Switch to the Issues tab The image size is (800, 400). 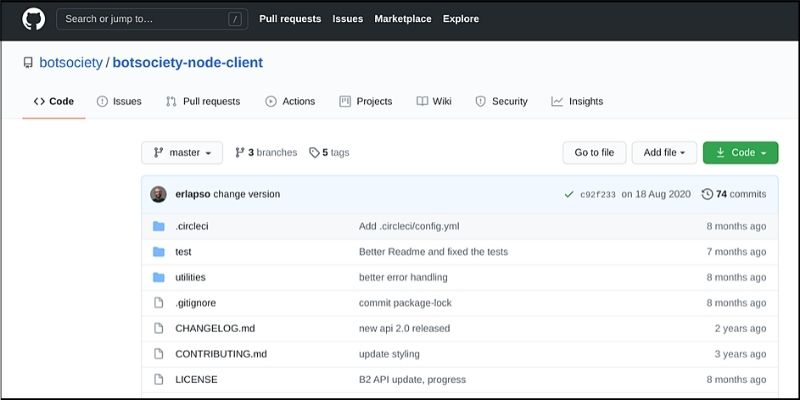[119, 101]
